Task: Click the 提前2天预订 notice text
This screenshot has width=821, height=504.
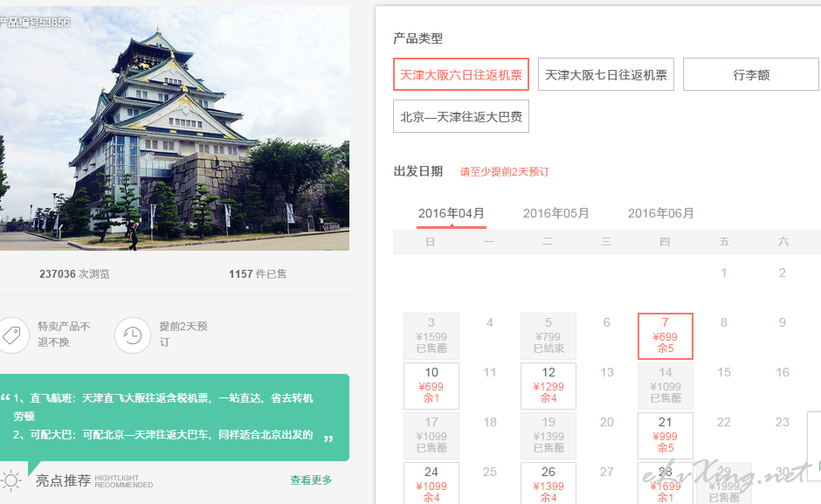Action: 183,335
